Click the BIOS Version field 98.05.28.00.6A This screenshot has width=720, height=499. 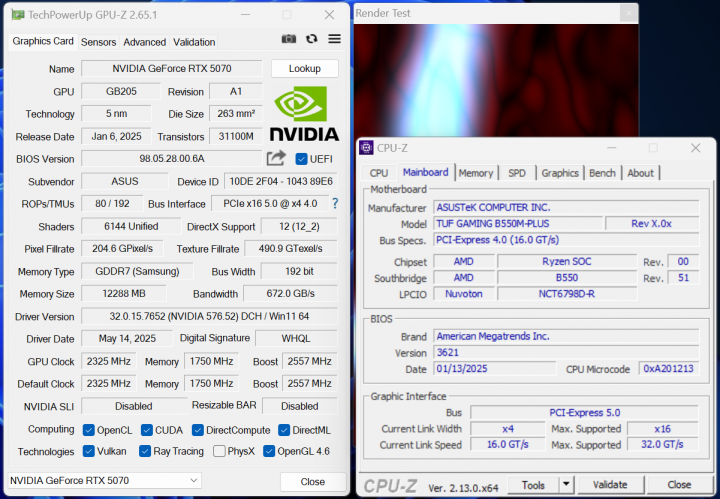coord(172,159)
